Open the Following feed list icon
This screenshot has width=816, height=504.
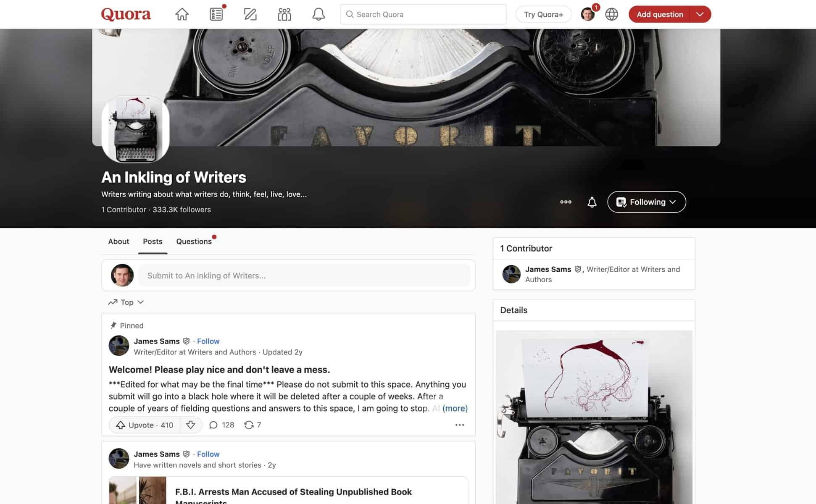(216, 14)
